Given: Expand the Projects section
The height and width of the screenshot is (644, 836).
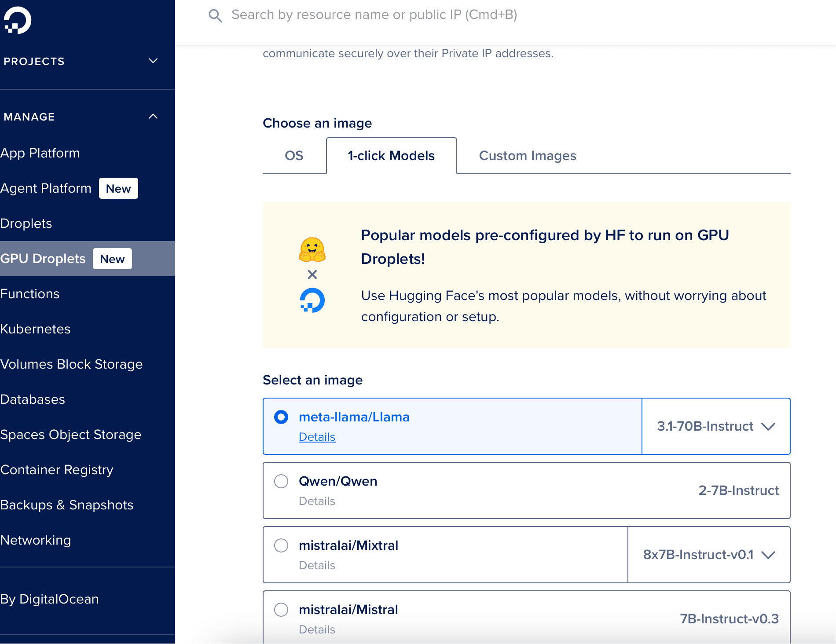Looking at the screenshot, I should click(x=81, y=61).
